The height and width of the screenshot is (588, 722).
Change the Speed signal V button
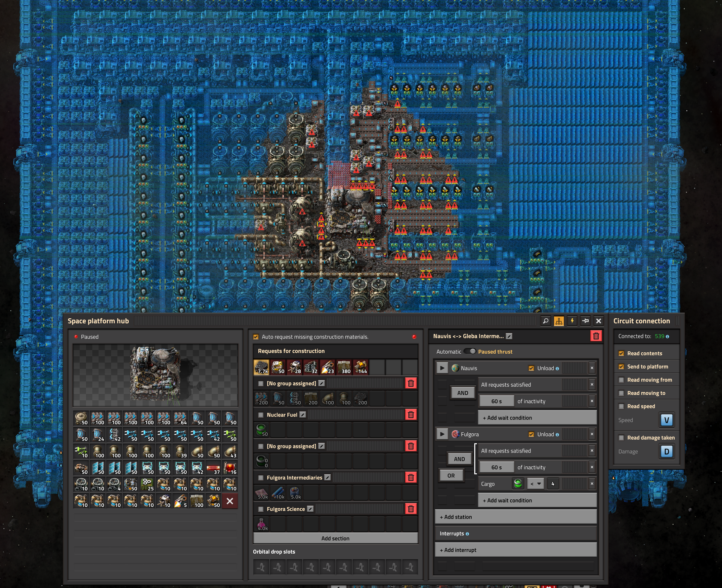coord(666,420)
